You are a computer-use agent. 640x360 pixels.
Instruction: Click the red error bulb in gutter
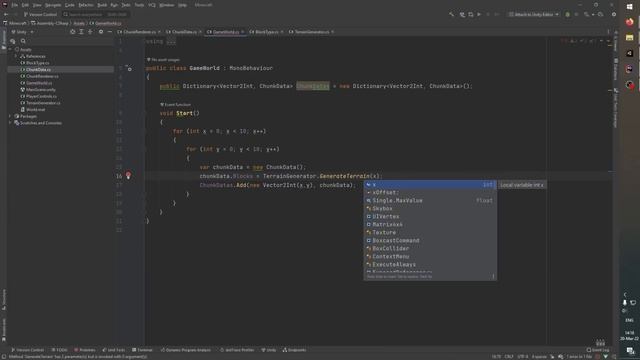tap(128, 176)
